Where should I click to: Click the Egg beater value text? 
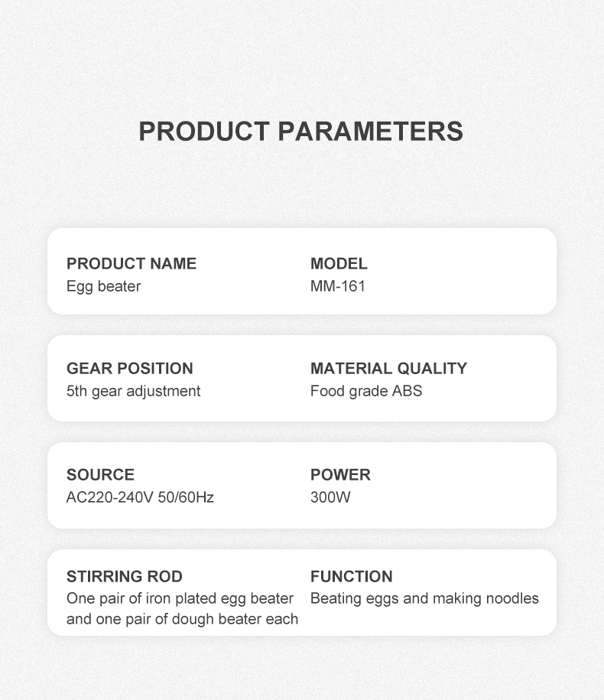pyautogui.click(x=103, y=287)
